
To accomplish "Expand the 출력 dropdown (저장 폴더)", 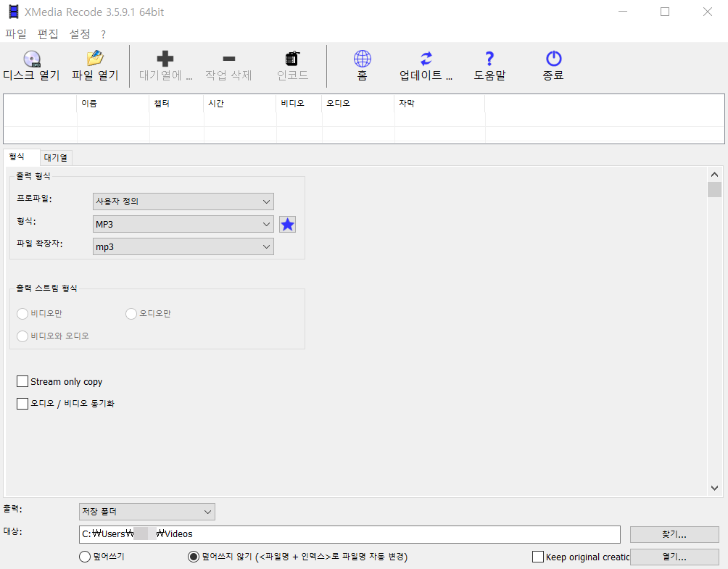I will (x=146, y=512).
